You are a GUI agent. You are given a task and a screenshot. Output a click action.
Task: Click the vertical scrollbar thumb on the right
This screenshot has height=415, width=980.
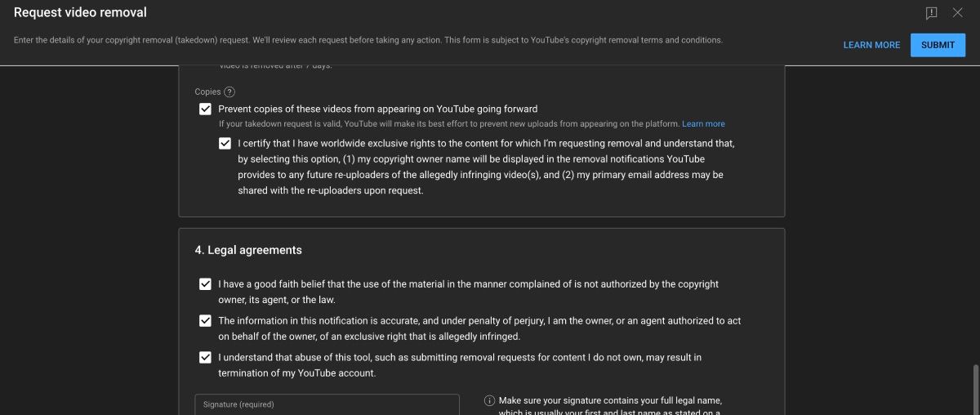click(x=974, y=390)
